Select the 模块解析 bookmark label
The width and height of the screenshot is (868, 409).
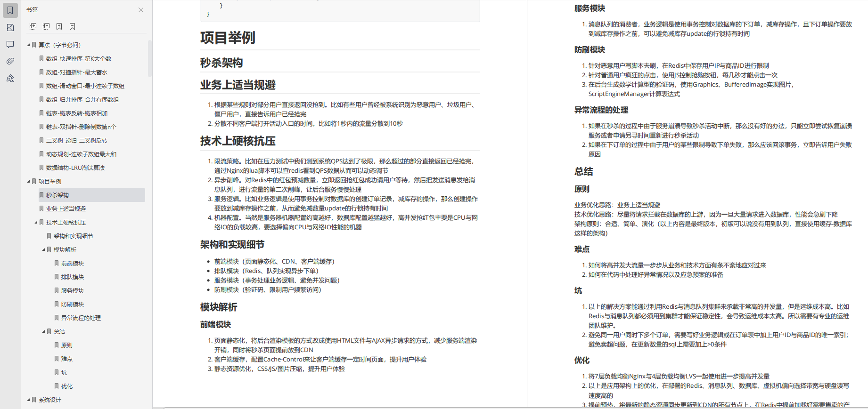pos(65,250)
